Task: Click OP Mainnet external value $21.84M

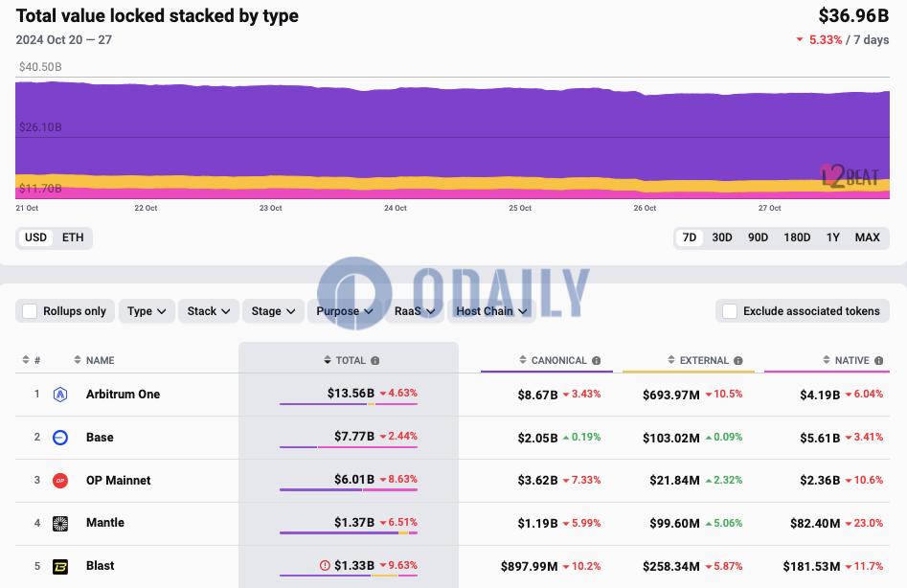Action: coord(674,481)
